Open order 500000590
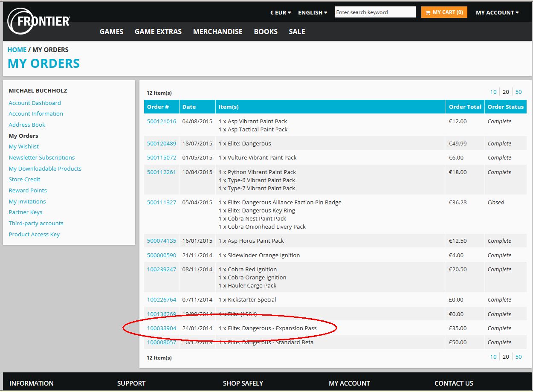 point(162,255)
